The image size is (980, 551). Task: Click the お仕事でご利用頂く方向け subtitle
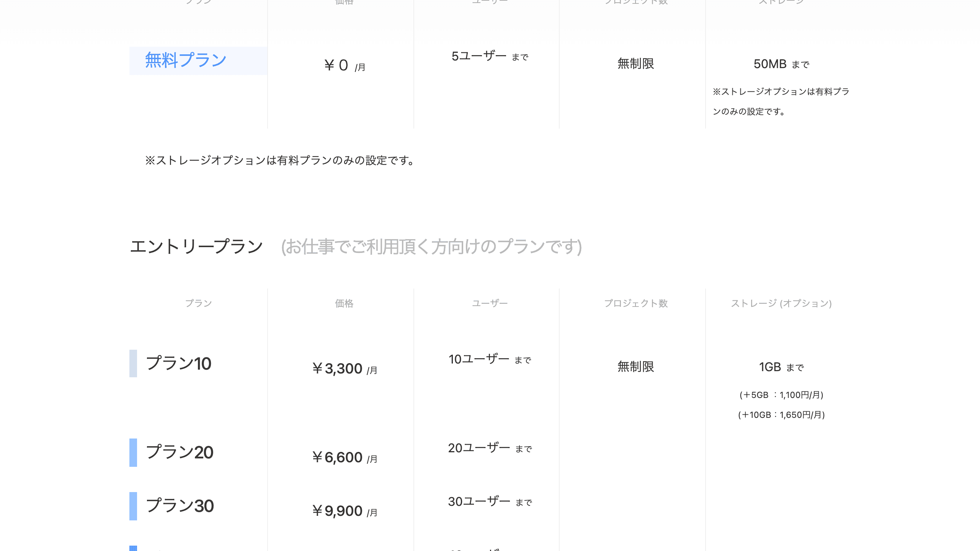pyautogui.click(x=431, y=246)
